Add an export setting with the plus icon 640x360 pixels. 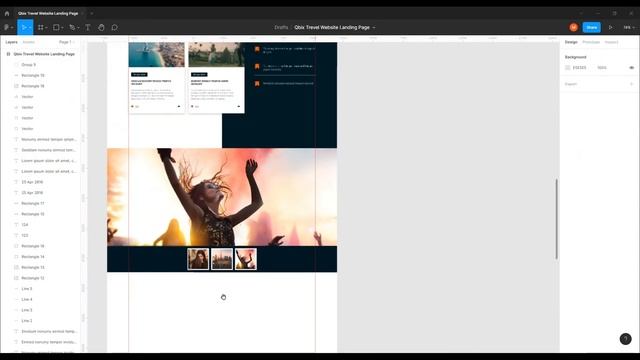[631, 84]
